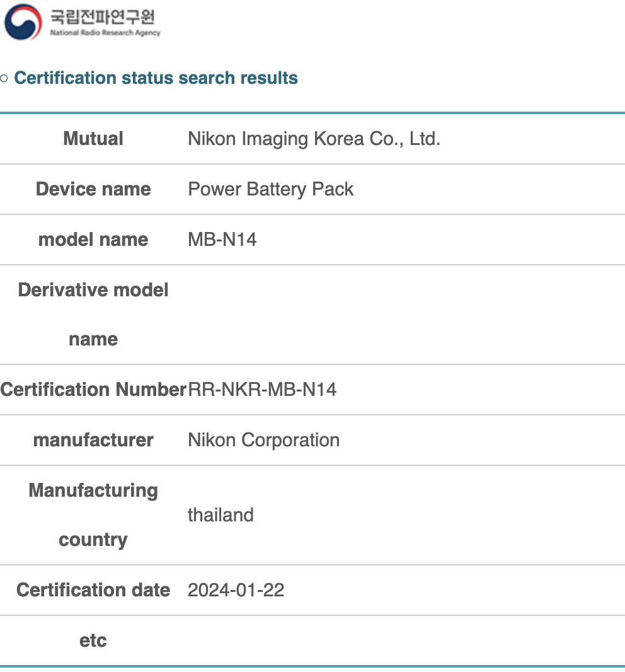This screenshot has height=672, width=625.
Task: Click the 'etc' row label
Action: (93, 640)
